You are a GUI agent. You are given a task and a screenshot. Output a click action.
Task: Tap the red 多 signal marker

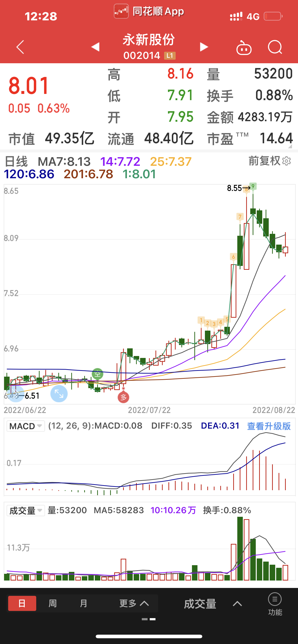(x=124, y=397)
